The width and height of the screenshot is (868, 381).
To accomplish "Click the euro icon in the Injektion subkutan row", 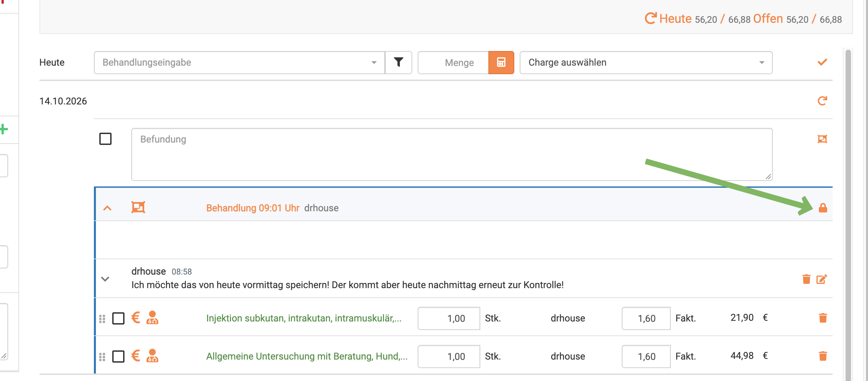I will 136,318.
